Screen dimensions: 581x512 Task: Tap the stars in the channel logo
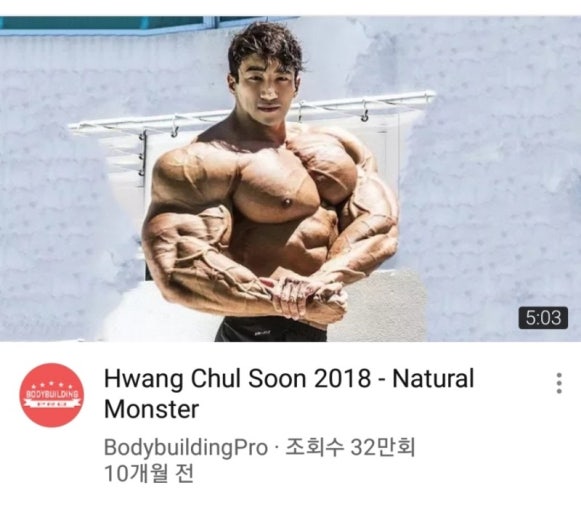tap(52, 384)
